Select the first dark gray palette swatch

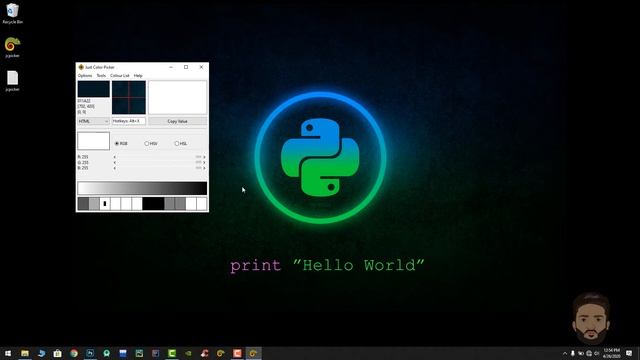[x=83, y=204]
